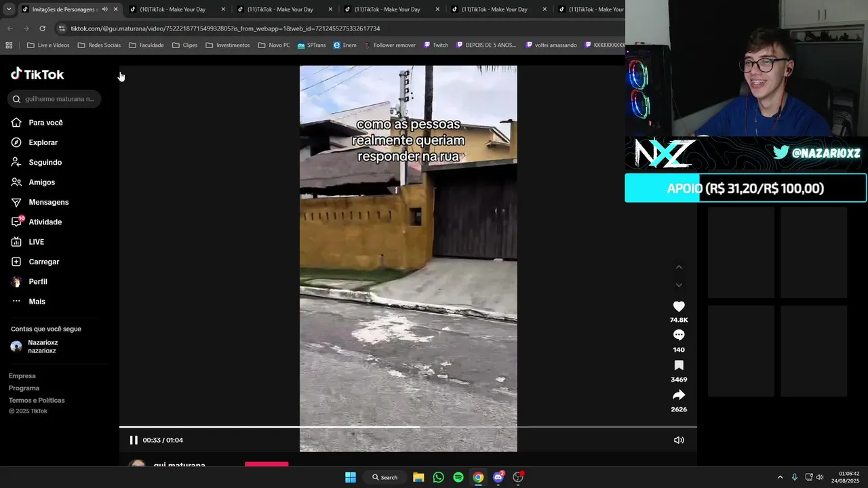
Task: Go to previous video up arrow
Action: pos(679,267)
